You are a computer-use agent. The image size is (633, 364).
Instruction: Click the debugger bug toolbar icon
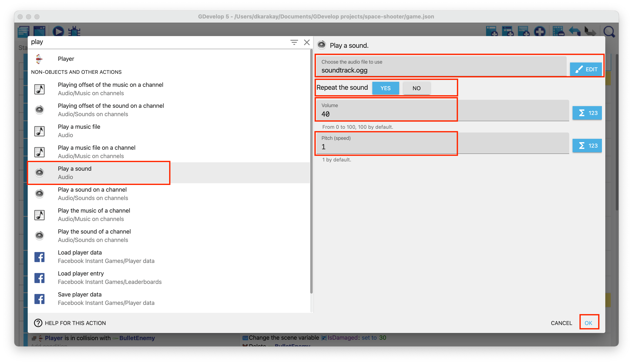(74, 31)
